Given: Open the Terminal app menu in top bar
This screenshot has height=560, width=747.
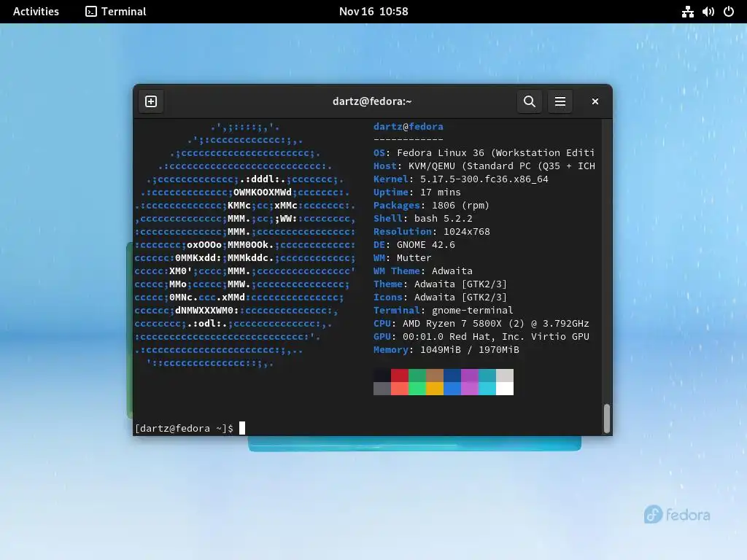Looking at the screenshot, I should click(x=116, y=12).
